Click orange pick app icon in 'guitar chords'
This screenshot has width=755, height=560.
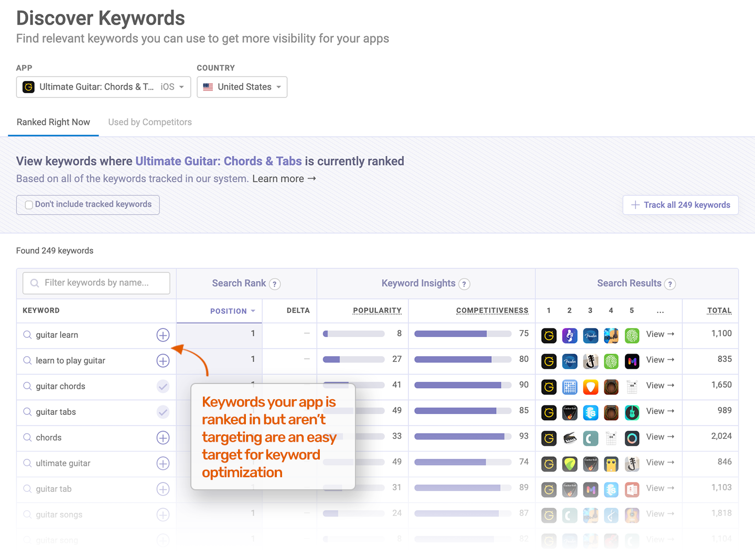[x=590, y=387]
